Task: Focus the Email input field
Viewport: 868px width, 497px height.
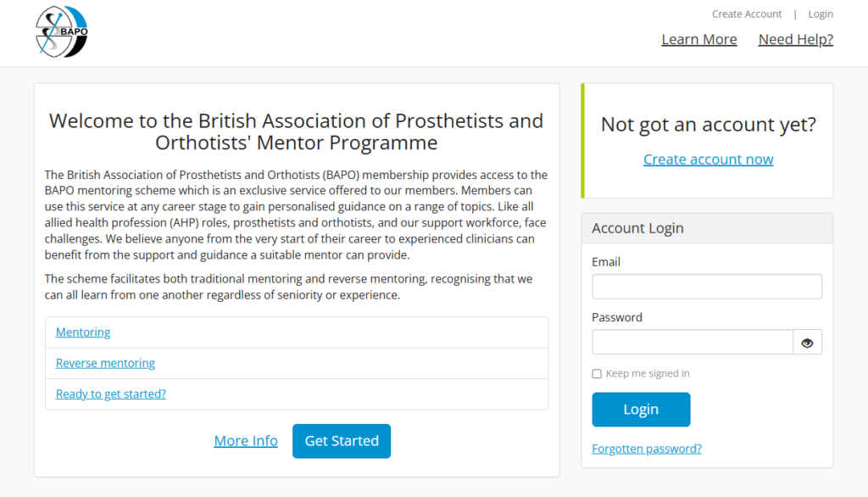Action: click(x=707, y=287)
